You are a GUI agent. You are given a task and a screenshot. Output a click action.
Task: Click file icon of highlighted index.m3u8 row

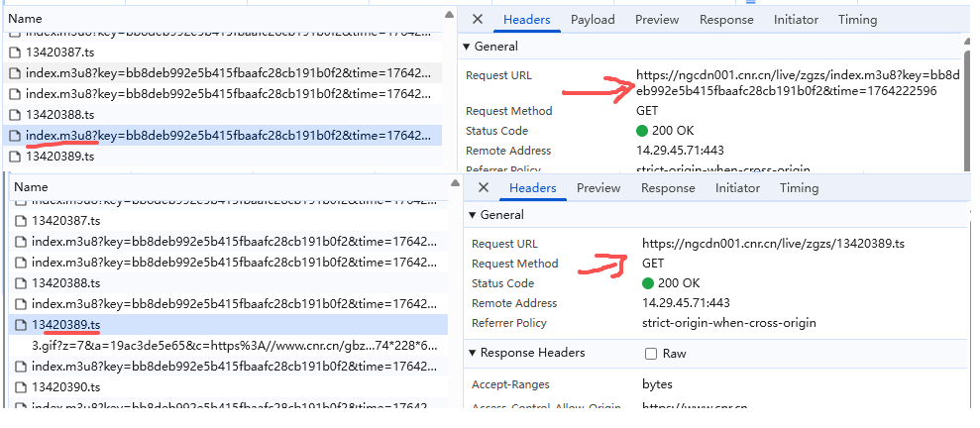[x=14, y=136]
